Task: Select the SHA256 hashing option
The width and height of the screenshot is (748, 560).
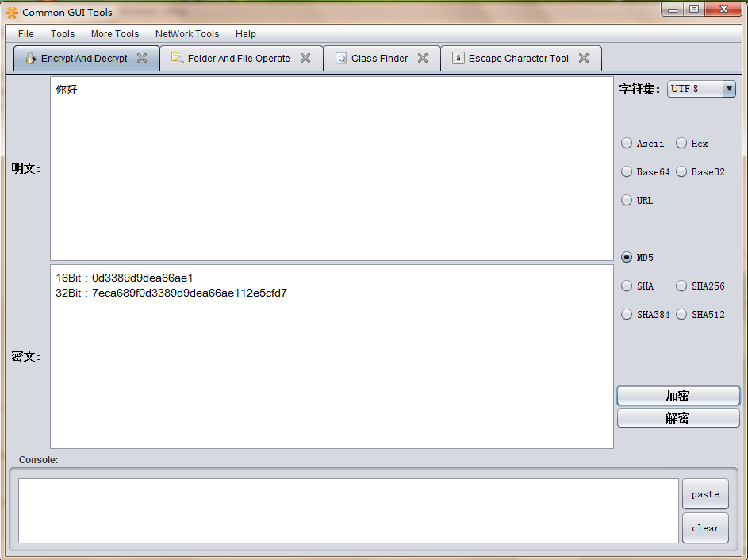Action: click(x=681, y=286)
